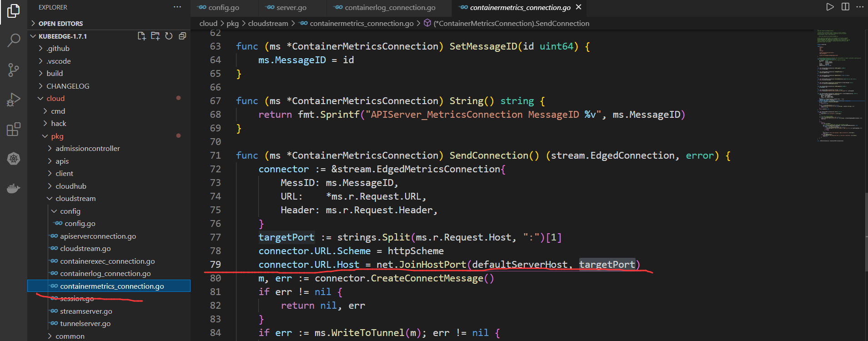Screen dimensions: 868x341
Task: Refresh the explorer file tree
Action: tap(169, 36)
